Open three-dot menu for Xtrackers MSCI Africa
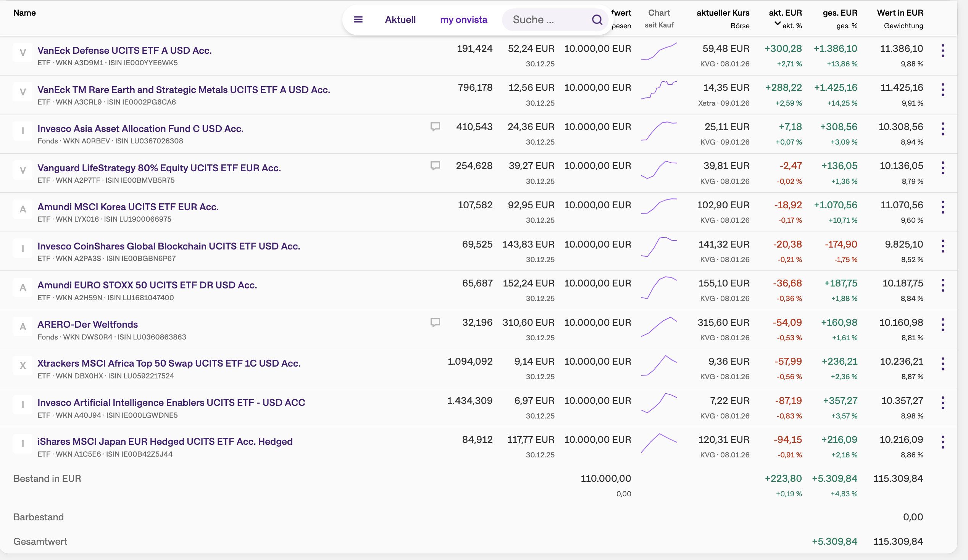The image size is (968, 560). point(943,364)
